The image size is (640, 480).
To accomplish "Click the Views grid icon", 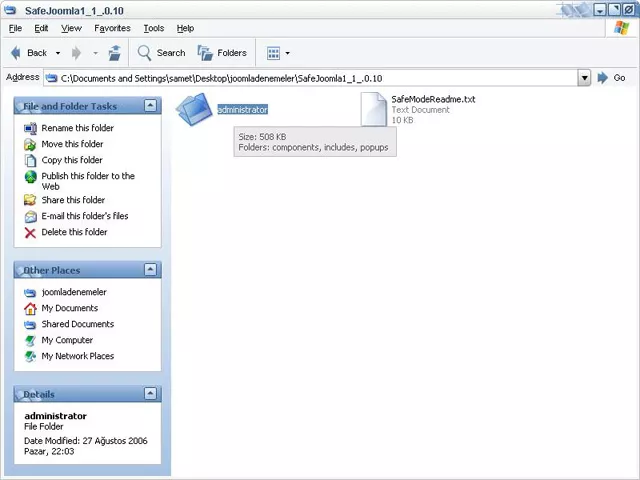I will tap(273, 53).
